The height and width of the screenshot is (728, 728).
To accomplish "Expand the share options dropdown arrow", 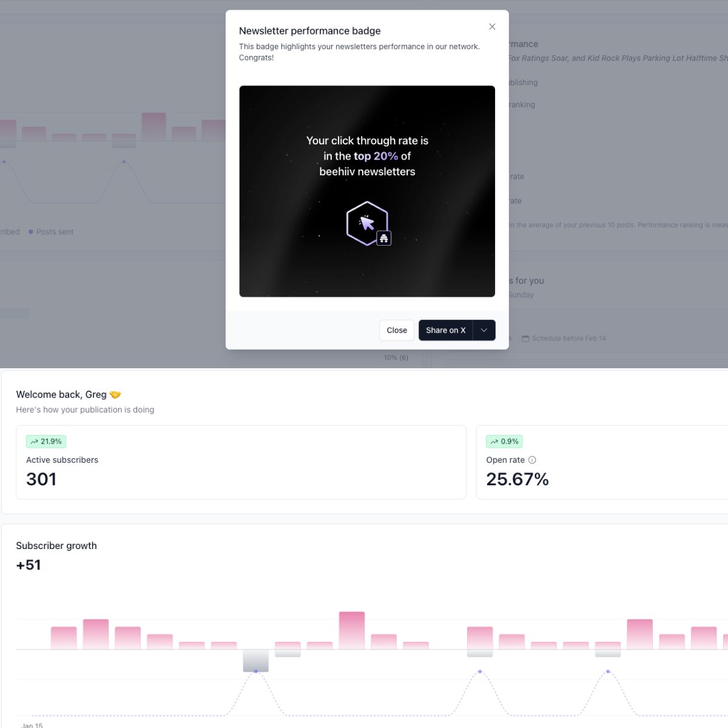I will coord(484,330).
